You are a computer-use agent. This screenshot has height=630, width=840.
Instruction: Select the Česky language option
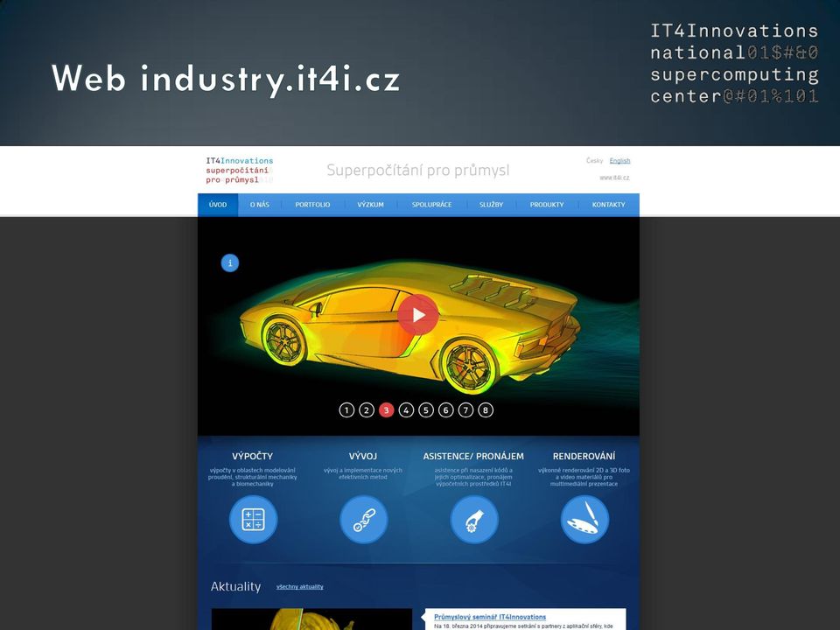(595, 161)
